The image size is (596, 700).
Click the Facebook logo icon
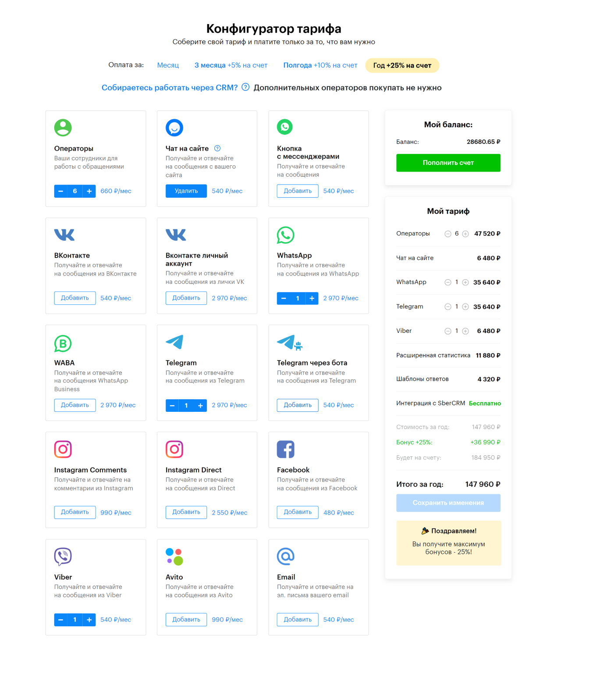[x=285, y=449]
